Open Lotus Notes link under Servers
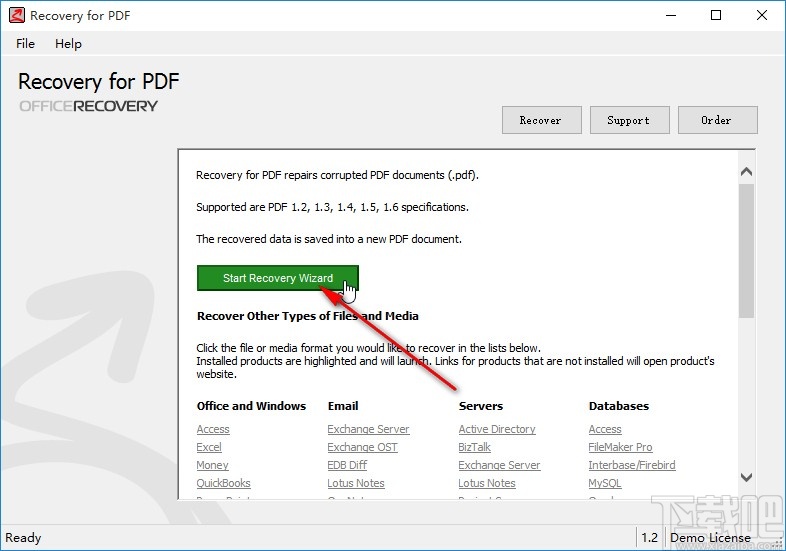The image size is (786, 551). point(487,483)
